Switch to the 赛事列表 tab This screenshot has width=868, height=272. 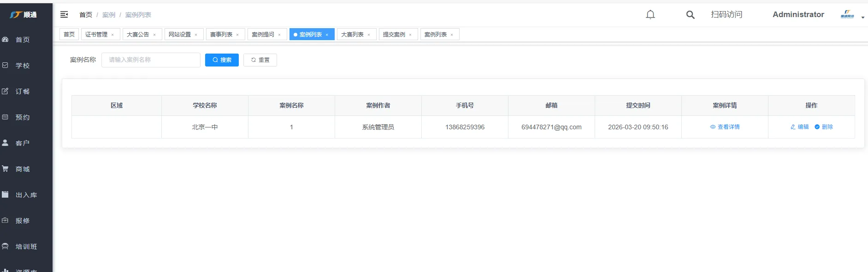[221, 35]
